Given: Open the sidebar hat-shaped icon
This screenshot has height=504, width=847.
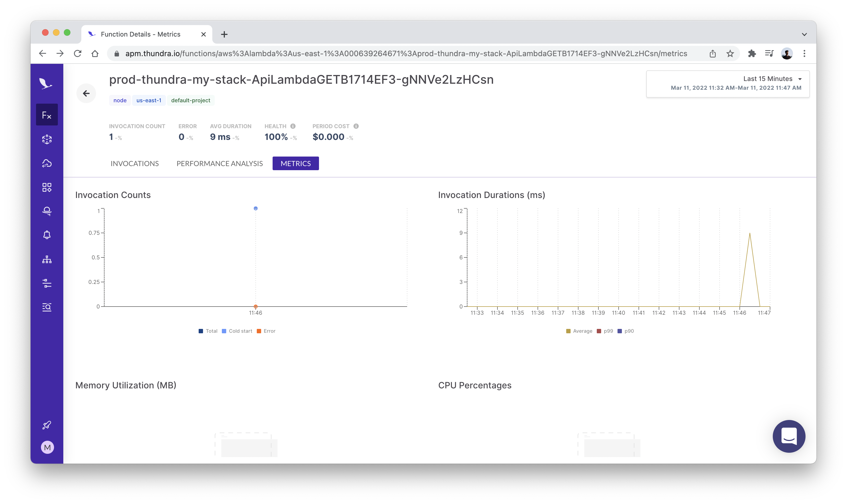Looking at the screenshot, I should coord(47,211).
